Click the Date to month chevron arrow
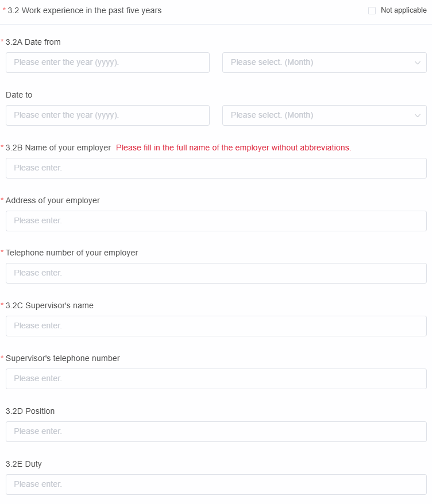The height and width of the screenshot is (504, 432). (x=418, y=115)
